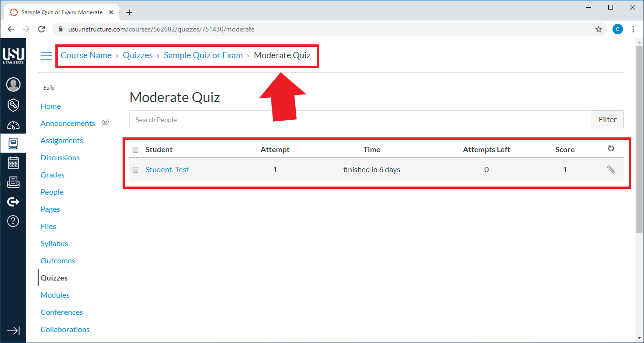Toggle Announcements visibility eye icon
This screenshot has width=644, height=343.
click(105, 123)
